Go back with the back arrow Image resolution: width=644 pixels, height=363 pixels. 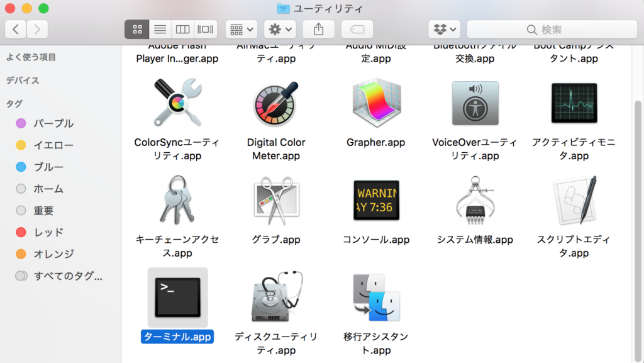(x=16, y=29)
